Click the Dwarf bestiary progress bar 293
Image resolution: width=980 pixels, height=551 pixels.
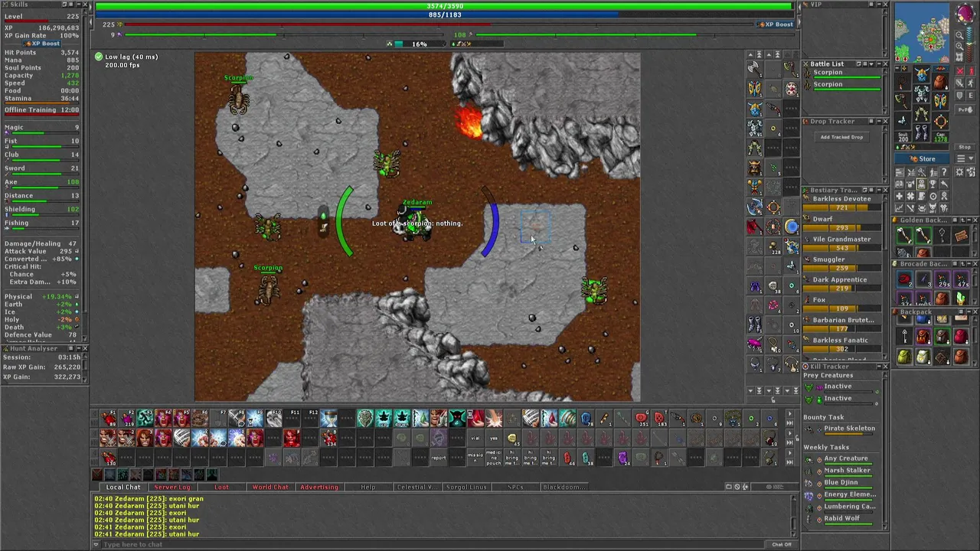[842, 227]
